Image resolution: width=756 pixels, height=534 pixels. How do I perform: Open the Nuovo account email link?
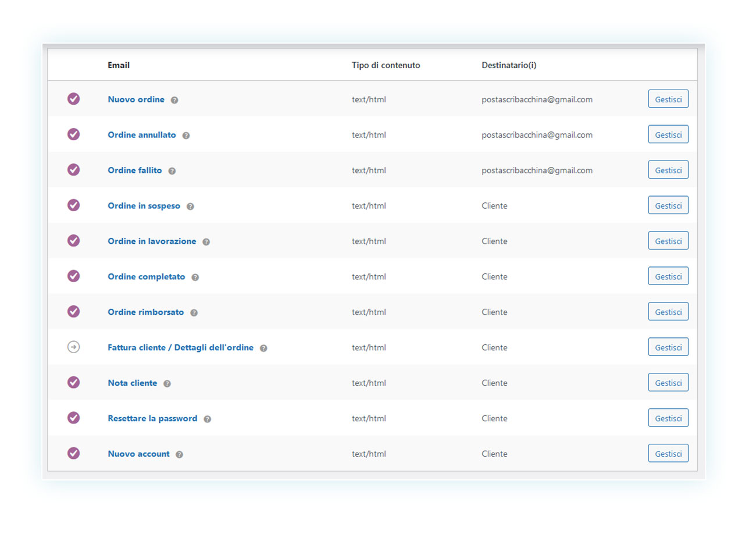pyautogui.click(x=138, y=454)
